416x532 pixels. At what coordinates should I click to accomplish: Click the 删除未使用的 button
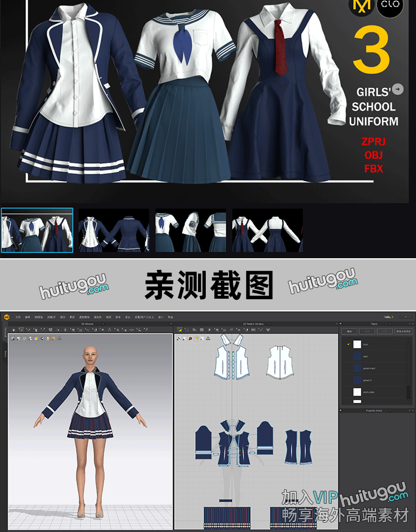(403, 331)
